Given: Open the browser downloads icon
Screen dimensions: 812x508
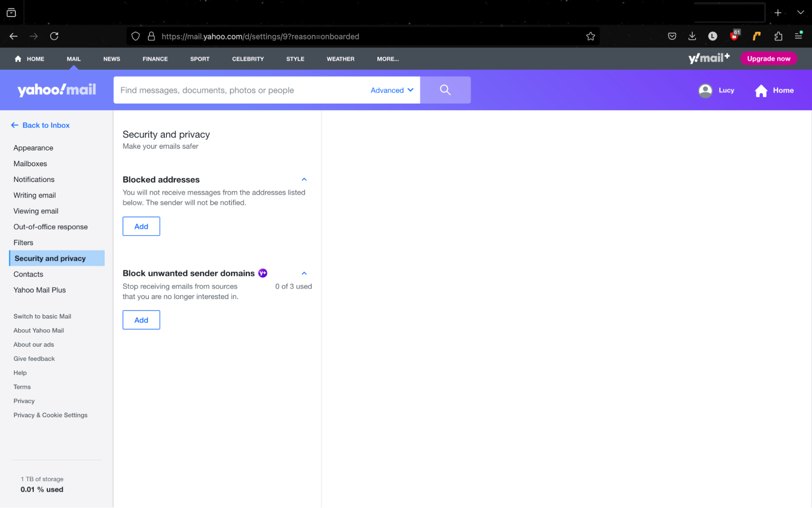Looking at the screenshot, I should pos(692,36).
